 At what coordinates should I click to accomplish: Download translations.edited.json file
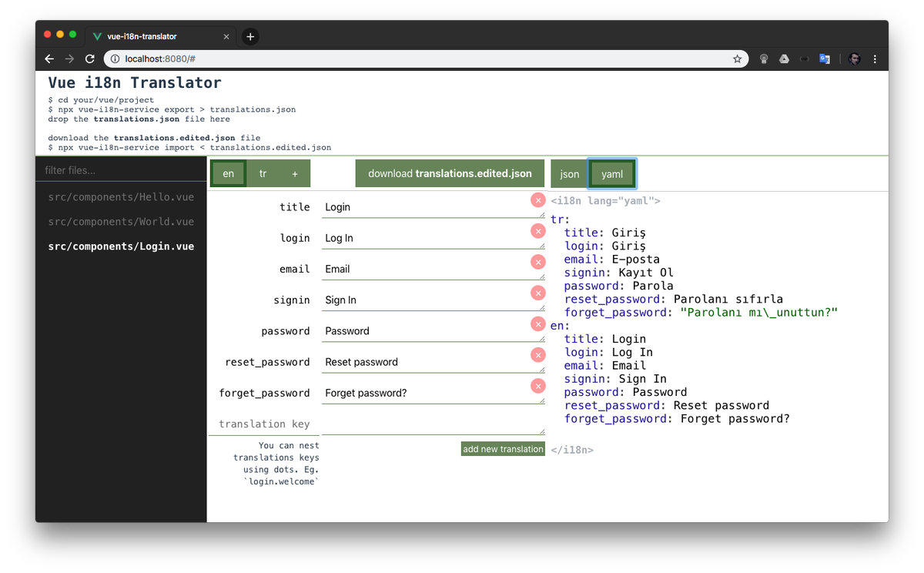(450, 173)
